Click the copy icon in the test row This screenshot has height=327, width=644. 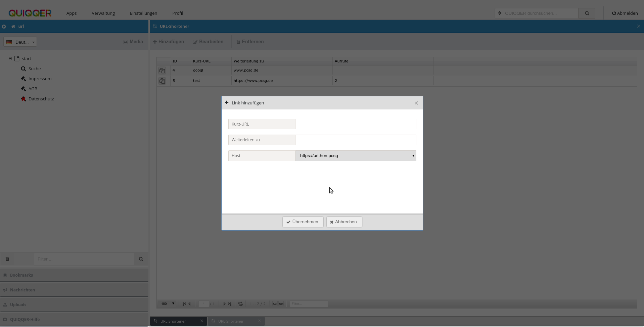pos(162,81)
